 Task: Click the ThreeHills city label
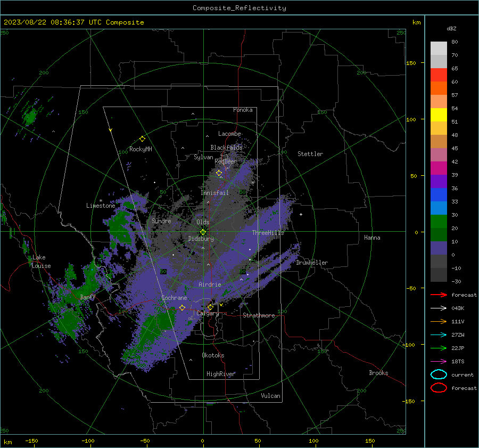pyautogui.click(x=268, y=233)
